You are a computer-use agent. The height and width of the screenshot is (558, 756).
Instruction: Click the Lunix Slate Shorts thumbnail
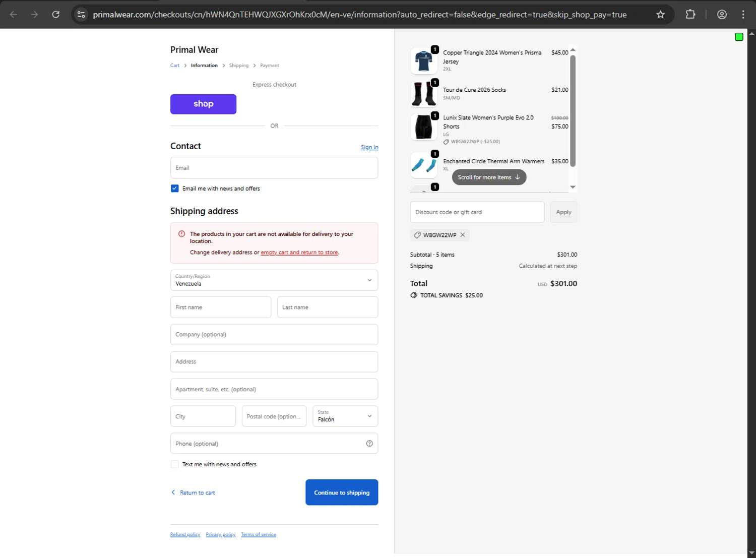point(424,127)
